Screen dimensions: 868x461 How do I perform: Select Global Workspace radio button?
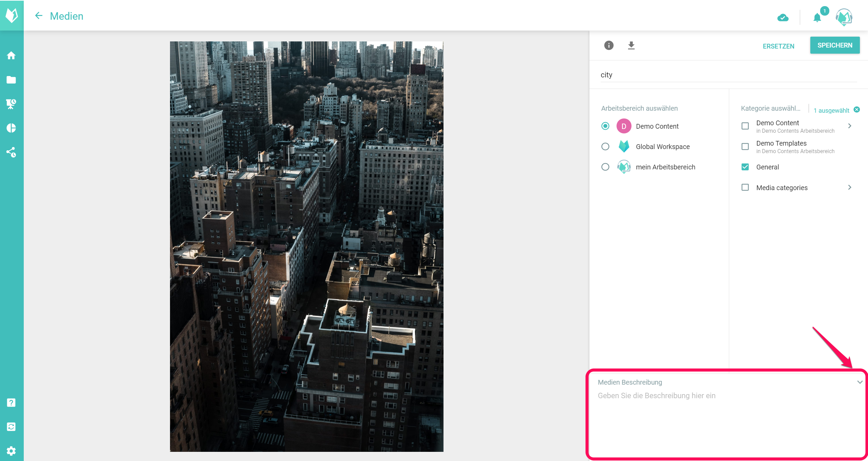(605, 147)
